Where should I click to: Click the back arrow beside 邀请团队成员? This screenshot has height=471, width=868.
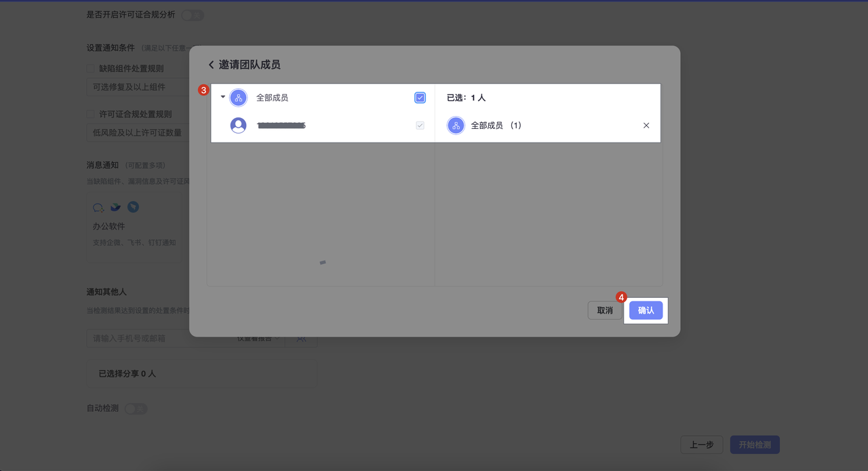point(211,65)
